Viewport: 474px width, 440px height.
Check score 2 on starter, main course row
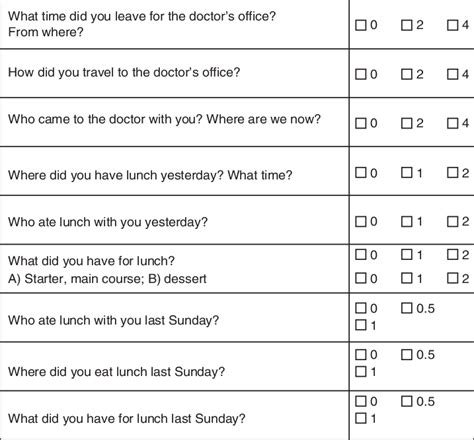(453, 255)
